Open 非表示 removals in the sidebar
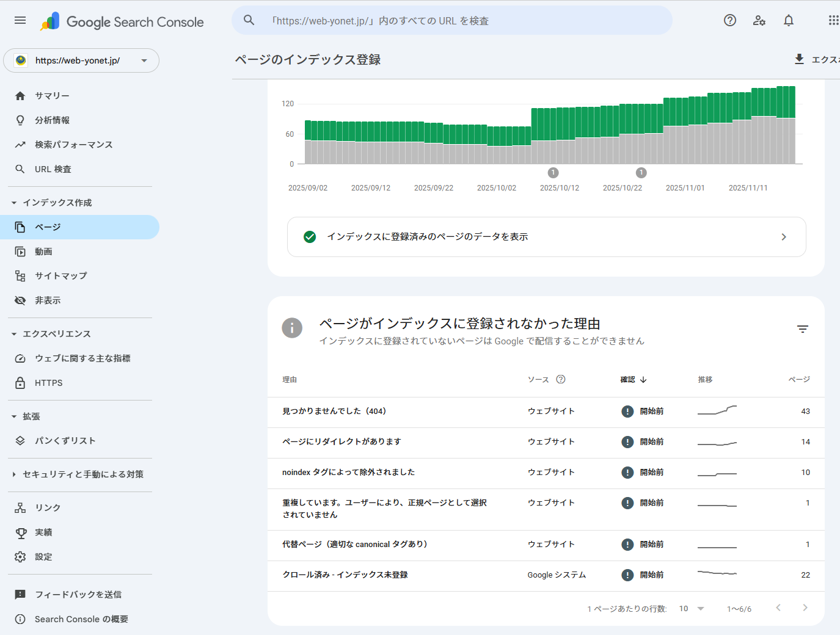 (x=48, y=300)
